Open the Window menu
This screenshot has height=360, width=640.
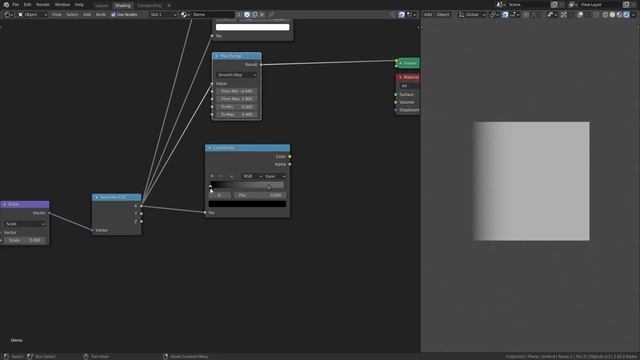point(62,4)
